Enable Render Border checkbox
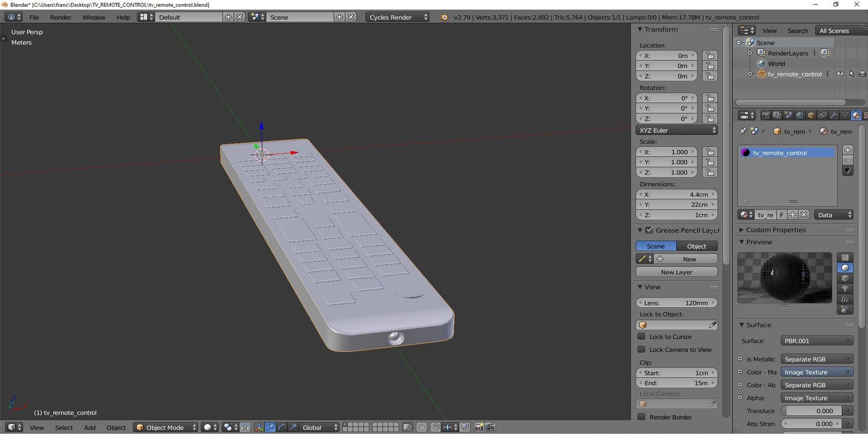This screenshot has height=434, width=868. (641, 417)
